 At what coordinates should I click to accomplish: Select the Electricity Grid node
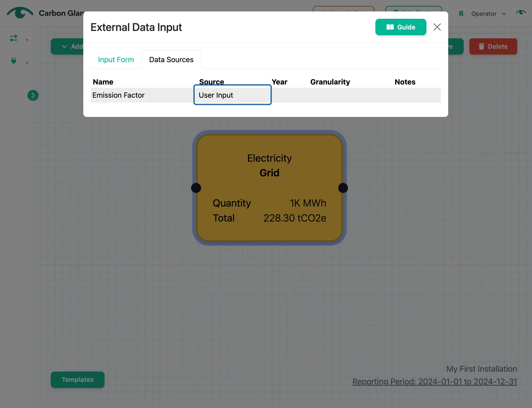pyautogui.click(x=269, y=188)
